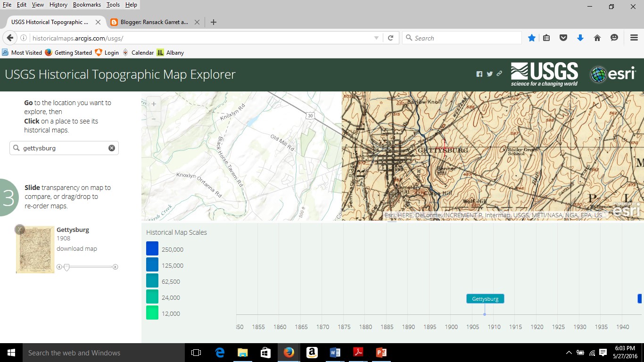Image resolution: width=644 pixels, height=362 pixels.
Task: Share the map on Twitter
Action: pos(489,74)
